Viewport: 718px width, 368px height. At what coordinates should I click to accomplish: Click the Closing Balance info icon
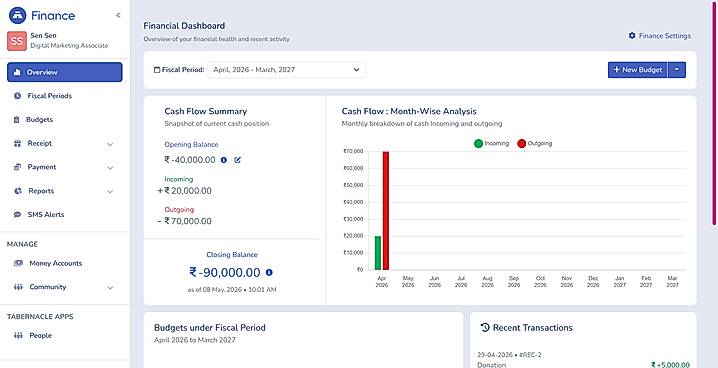coord(269,273)
